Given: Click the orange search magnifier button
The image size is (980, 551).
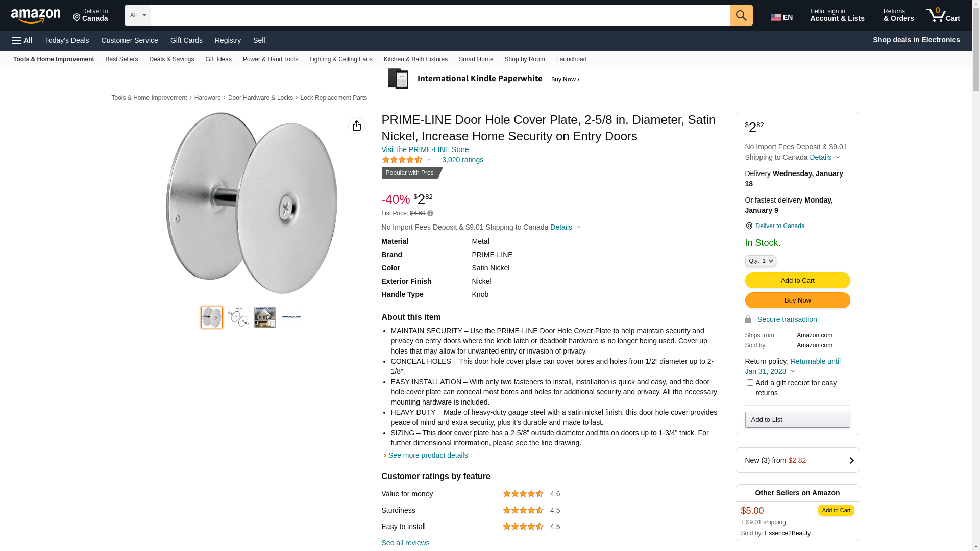Looking at the screenshot, I should tap(741, 15).
